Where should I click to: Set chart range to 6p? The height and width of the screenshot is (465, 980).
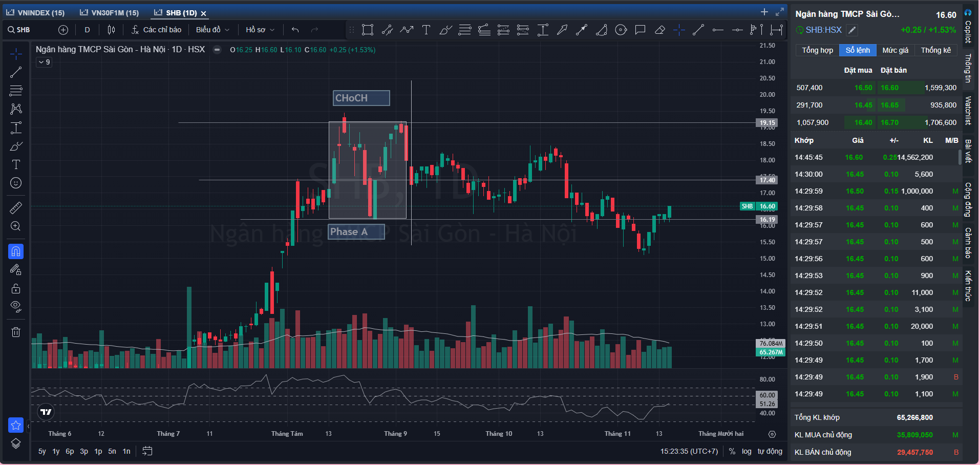tap(70, 451)
